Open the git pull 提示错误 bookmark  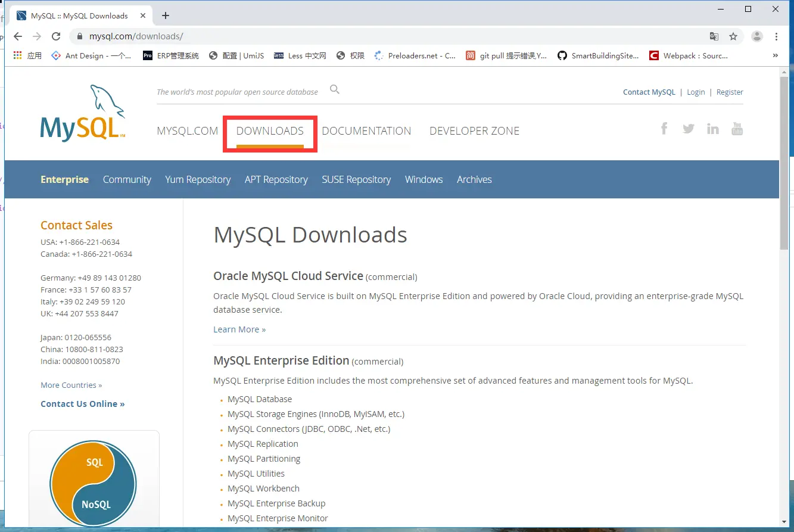pos(506,55)
